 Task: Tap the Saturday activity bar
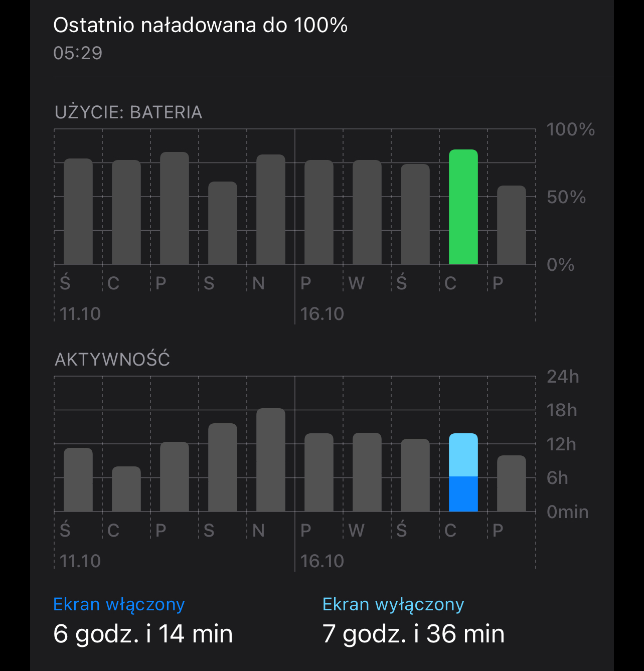point(223,467)
